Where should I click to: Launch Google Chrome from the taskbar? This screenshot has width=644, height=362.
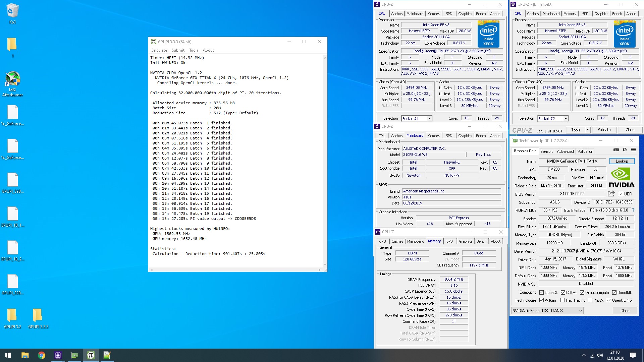(x=41, y=355)
